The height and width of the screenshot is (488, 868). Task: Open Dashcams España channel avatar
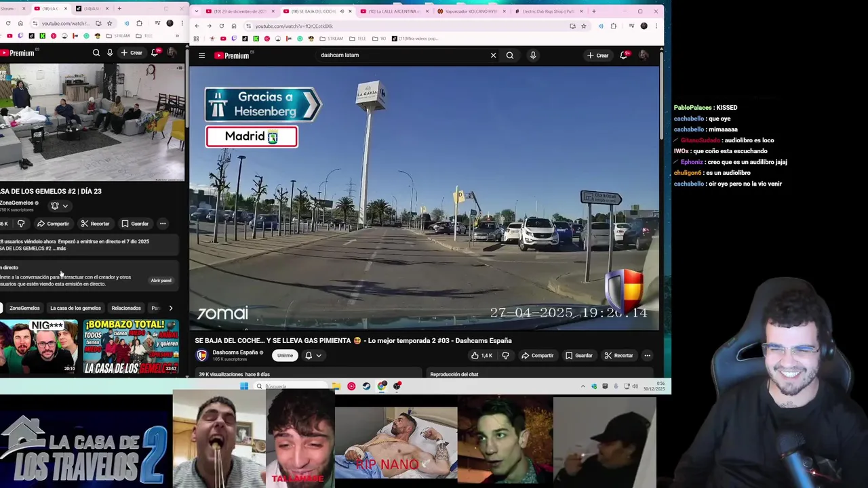click(201, 355)
